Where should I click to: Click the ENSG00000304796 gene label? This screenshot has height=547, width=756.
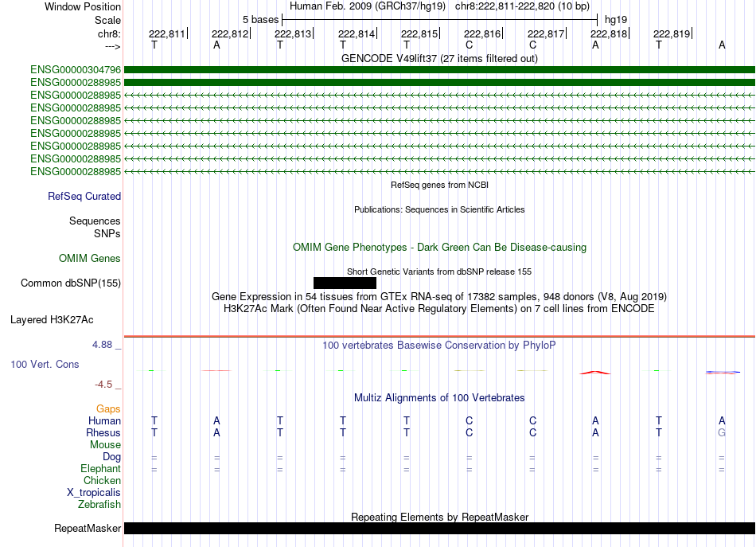click(76, 70)
